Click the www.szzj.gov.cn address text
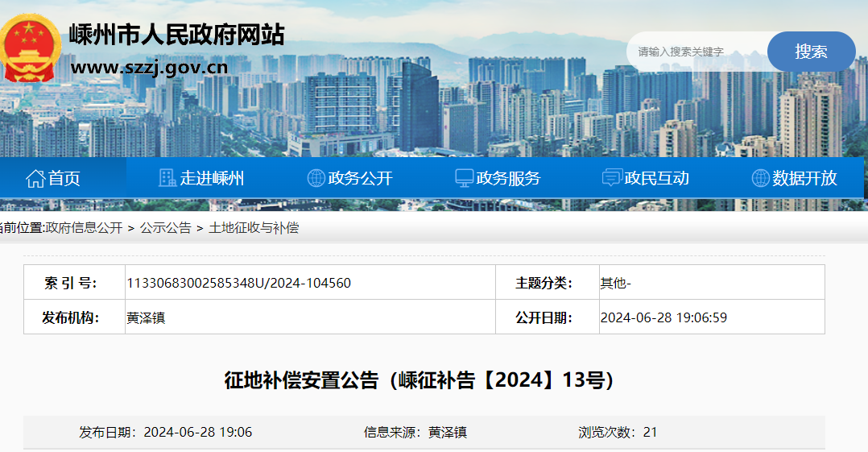Screen dimensions: 868x452 tap(149, 67)
